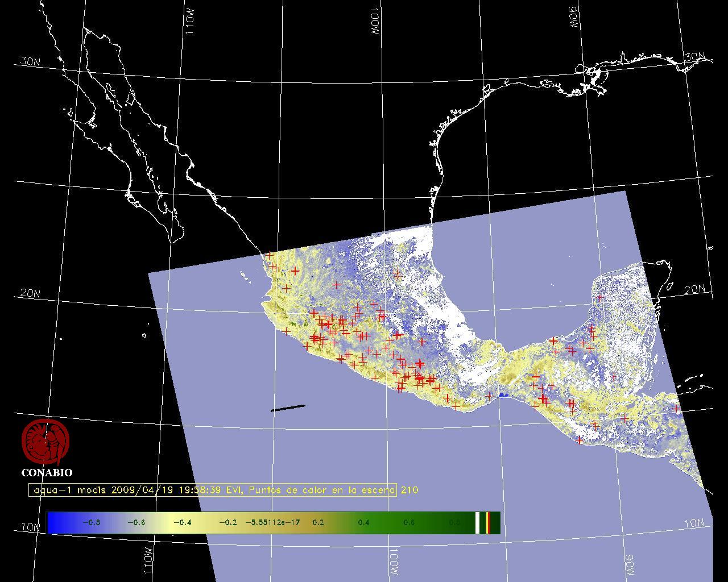Click the short black line in the ocean

288,408
